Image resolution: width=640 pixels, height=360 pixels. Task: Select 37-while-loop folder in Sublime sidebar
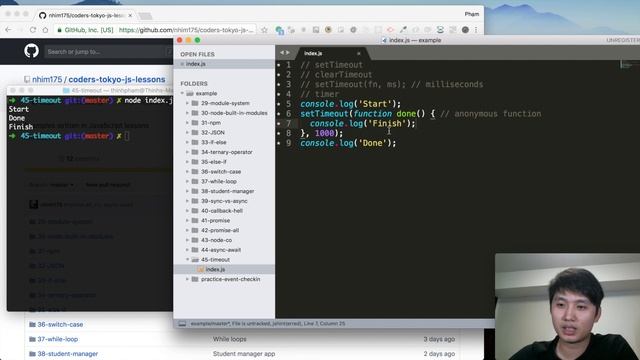(219, 182)
